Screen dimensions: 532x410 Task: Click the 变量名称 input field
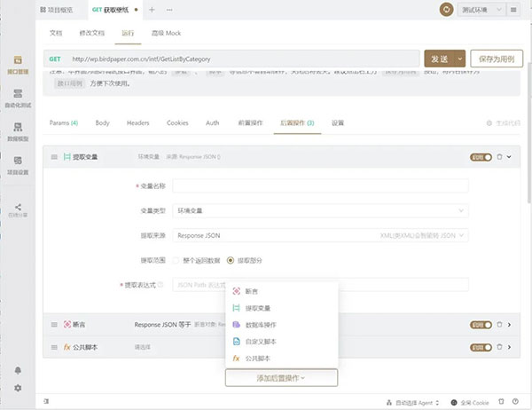click(320, 185)
